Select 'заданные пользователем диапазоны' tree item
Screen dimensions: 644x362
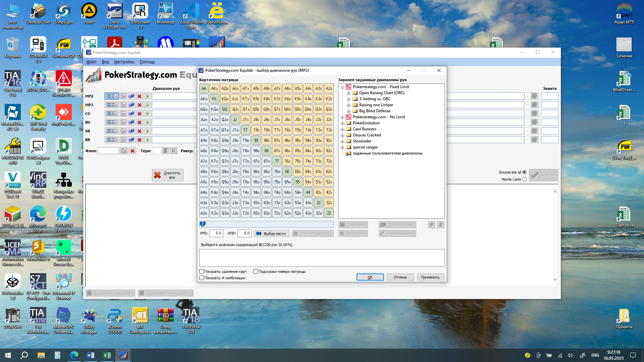tap(387, 153)
